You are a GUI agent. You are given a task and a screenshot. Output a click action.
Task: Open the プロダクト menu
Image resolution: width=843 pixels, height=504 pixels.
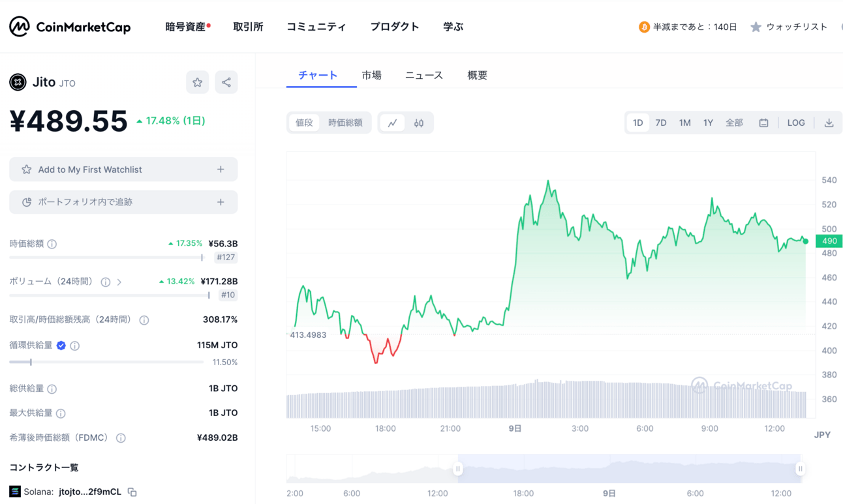point(395,27)
